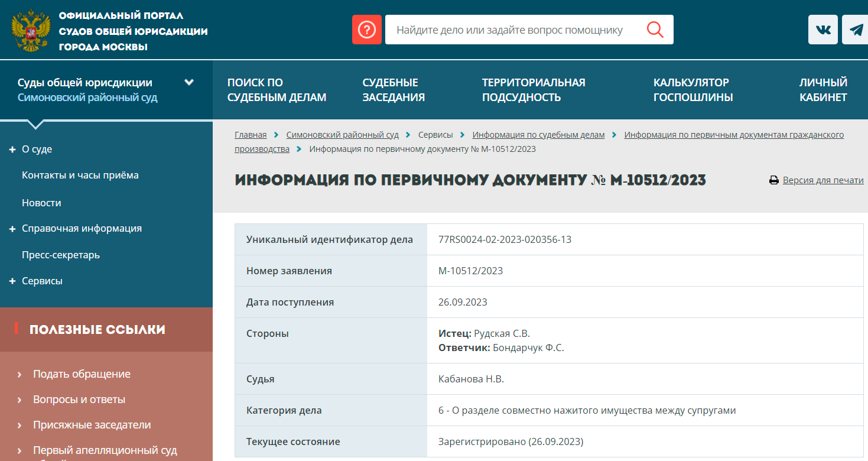Click the Текущее состояние label cell
Image resolution: width=868 pixels, height=461 pixels.
click(331, 441)
